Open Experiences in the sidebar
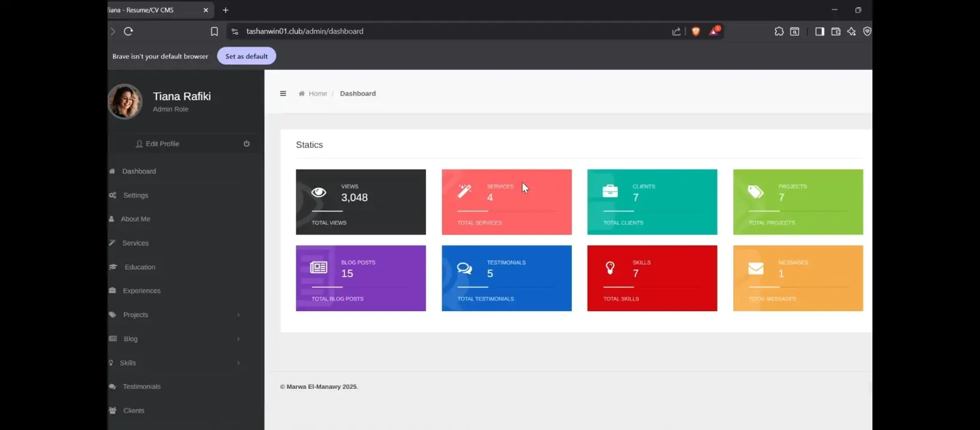 coord(142,291)
